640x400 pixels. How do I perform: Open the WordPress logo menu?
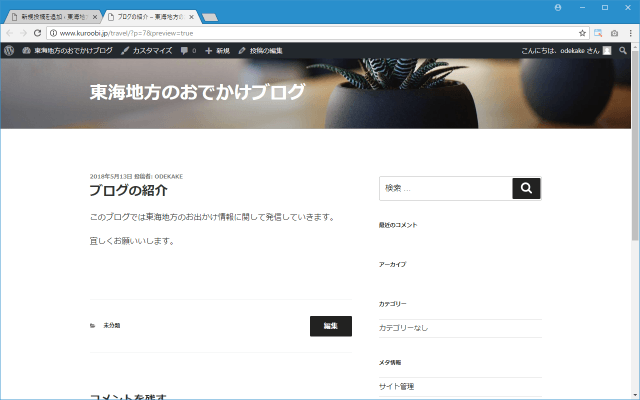pyautogui.click(x=9, y=51)
